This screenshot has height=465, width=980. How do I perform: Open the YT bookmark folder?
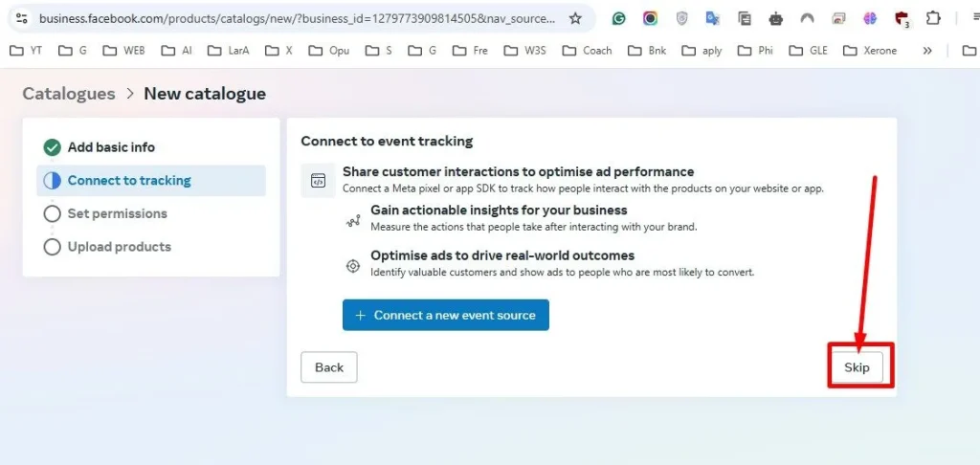[26, 51]
